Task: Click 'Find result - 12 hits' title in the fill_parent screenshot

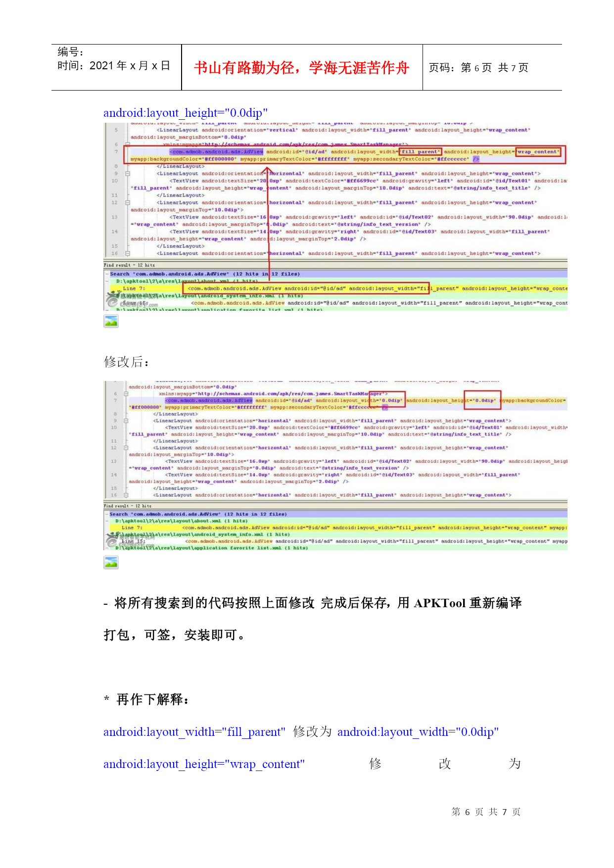Action: click(x=129, y=265)
